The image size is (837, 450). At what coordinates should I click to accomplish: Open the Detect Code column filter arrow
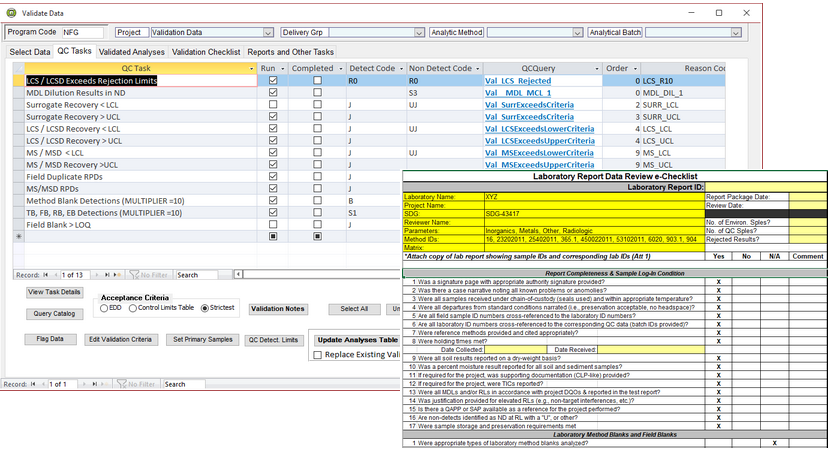coord(401,68)
